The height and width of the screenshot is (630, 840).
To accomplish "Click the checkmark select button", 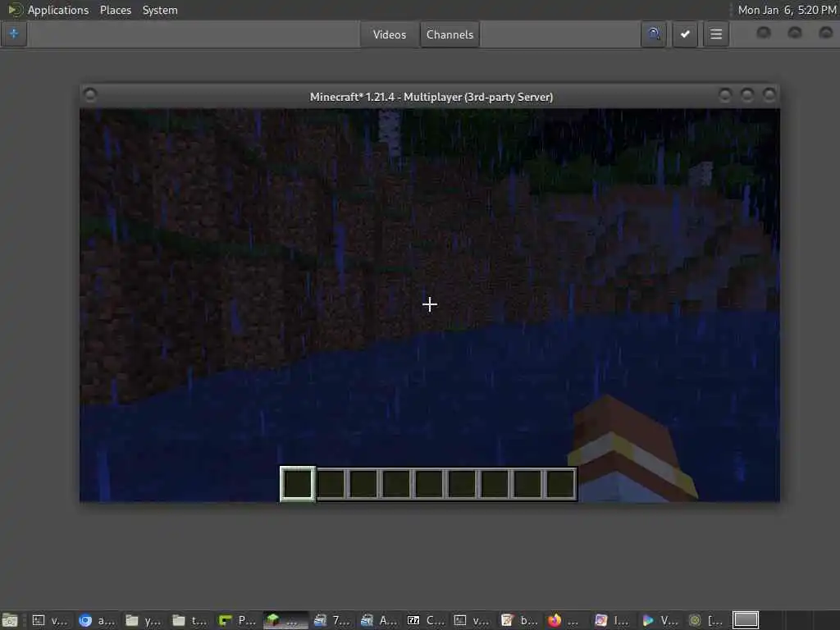I will coord(685,34).
